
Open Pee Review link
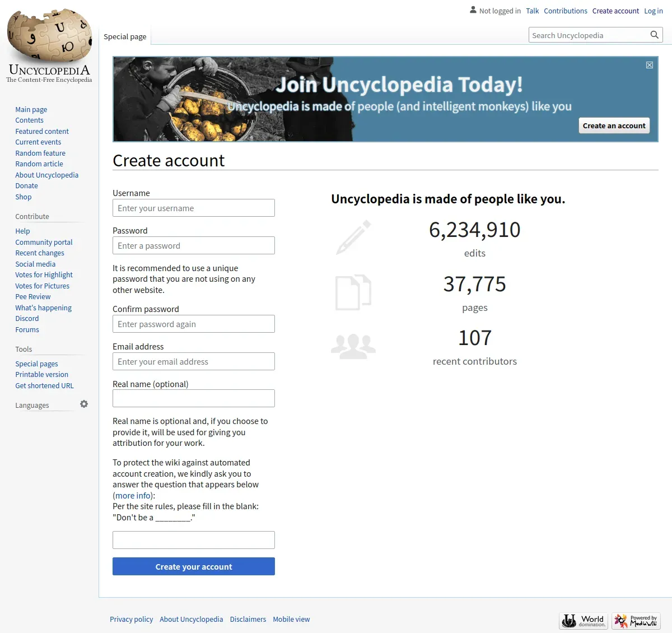33,296
